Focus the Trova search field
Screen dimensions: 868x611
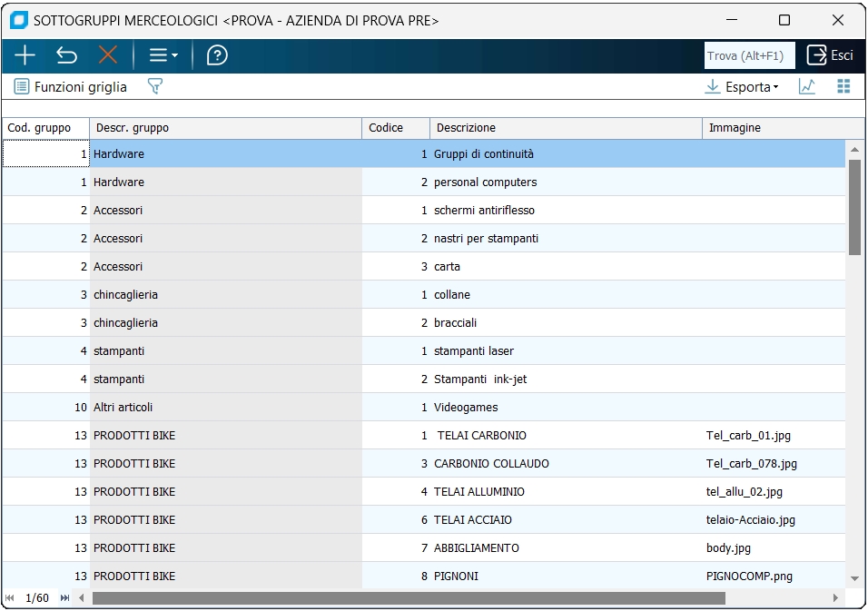[750, 56]
